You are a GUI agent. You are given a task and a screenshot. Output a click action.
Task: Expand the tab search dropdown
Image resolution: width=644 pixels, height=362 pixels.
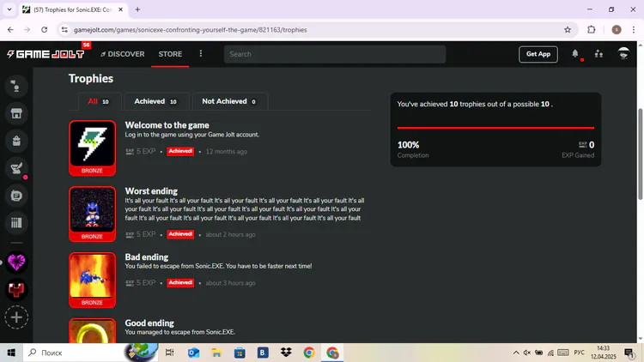9,9
